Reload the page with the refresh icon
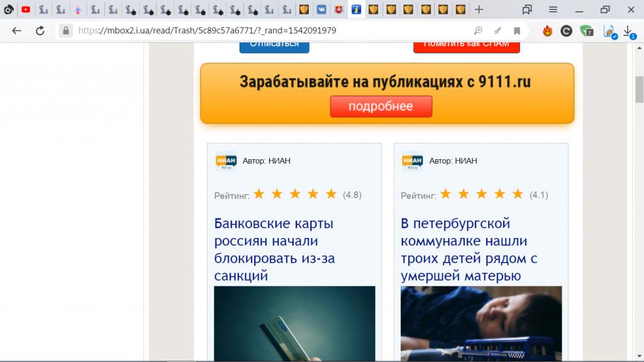The image size is (644, 362). click(40, 30)
